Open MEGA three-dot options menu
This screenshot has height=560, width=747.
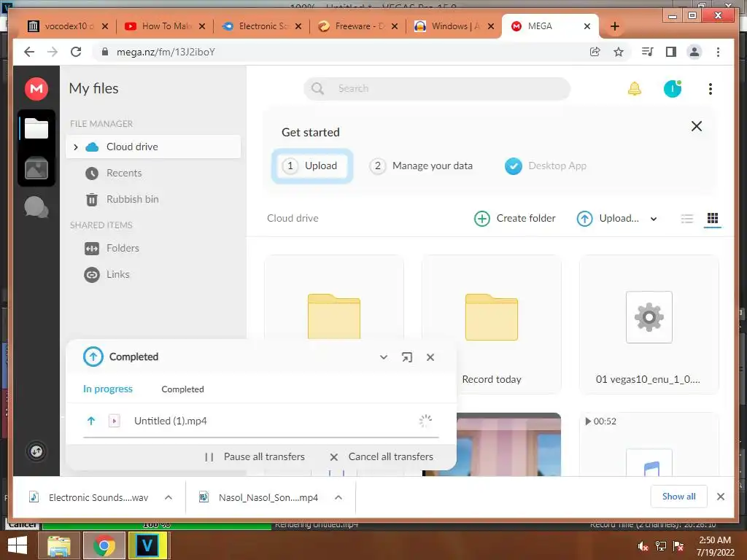pyautogui.click(x=710, y=88)
